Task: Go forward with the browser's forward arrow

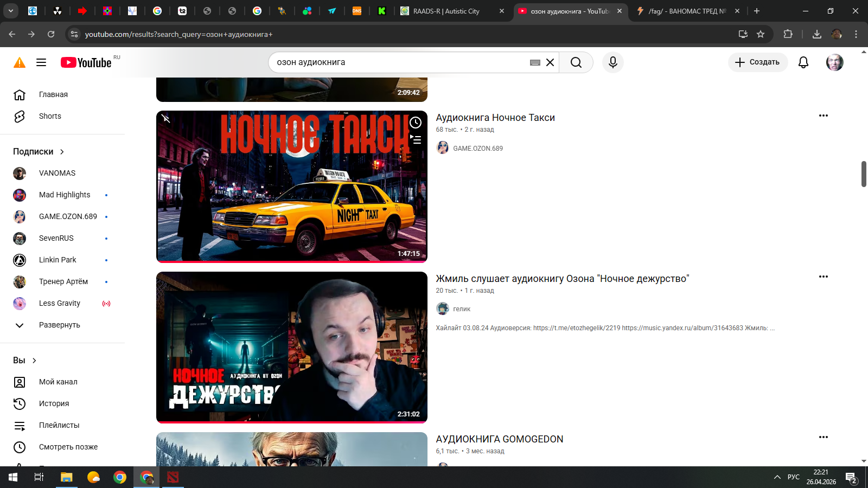Action: (x=31, y=34)
